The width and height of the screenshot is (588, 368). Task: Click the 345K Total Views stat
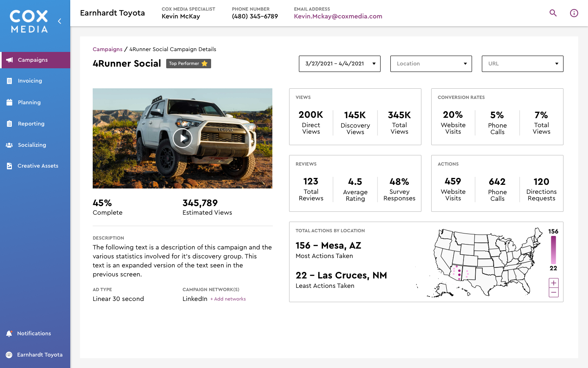click(399, 122)
